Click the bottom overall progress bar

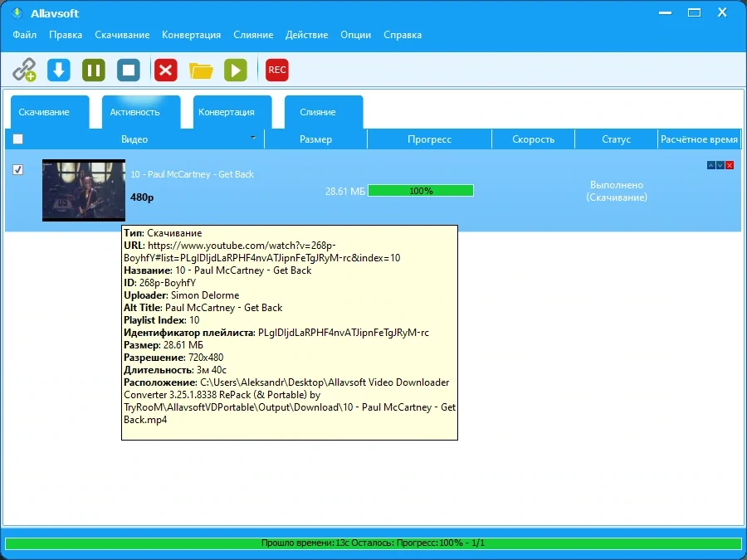point(373,543)
